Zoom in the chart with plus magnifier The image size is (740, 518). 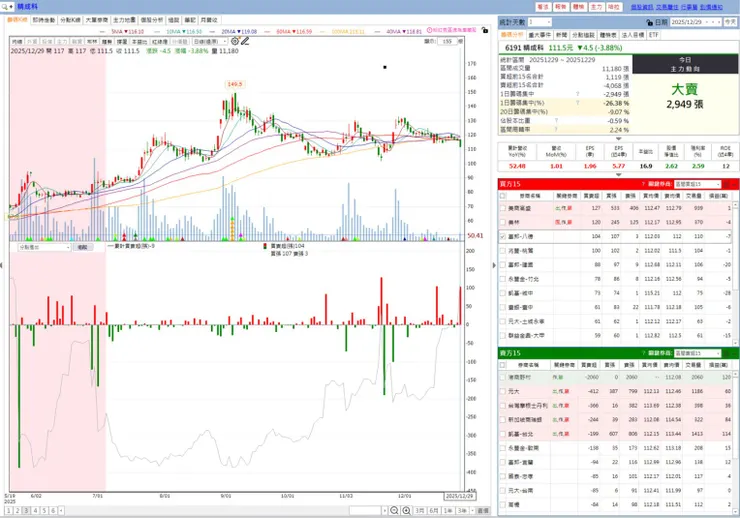click(x=406, y=510)
